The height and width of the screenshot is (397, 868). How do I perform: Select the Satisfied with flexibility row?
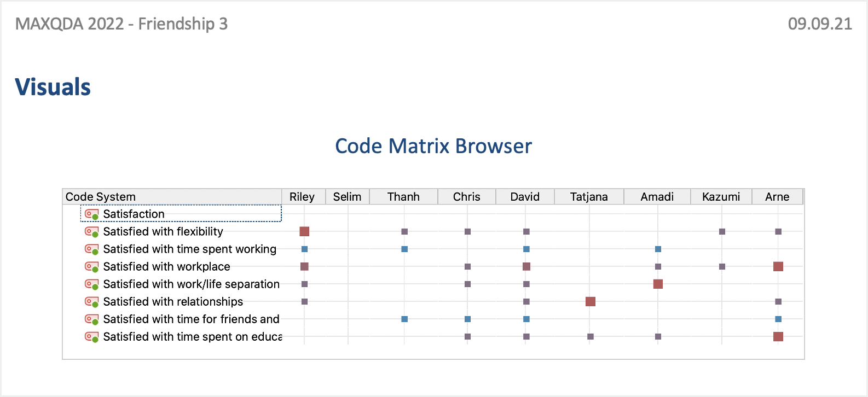click(x=181, y=231)
